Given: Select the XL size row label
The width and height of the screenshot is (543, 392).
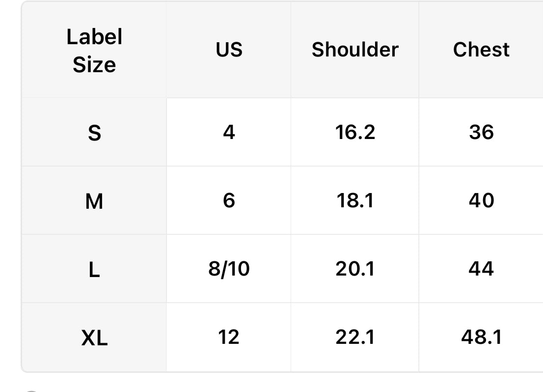Looking at the screenshot, I should point(94,338).
